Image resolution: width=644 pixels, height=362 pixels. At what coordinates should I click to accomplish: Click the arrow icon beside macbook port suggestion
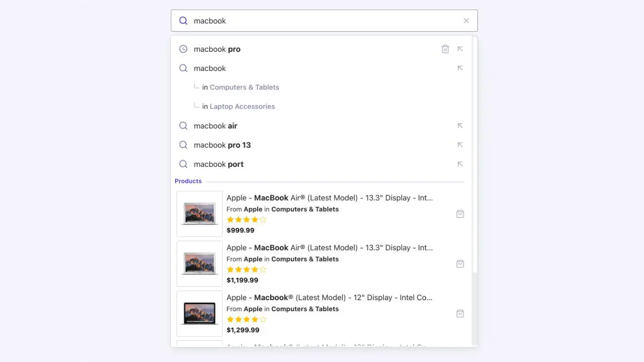click(x=460, y=164)
